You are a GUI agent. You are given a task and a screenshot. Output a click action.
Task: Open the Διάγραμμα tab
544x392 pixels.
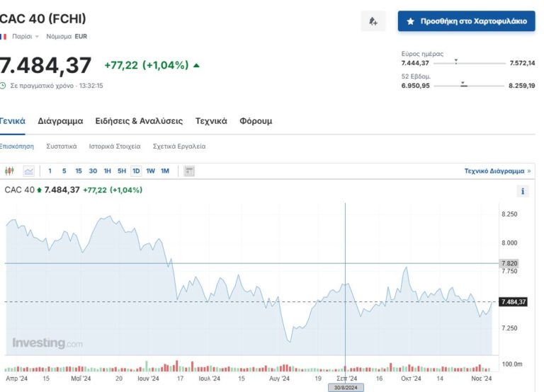coord(60,121)
